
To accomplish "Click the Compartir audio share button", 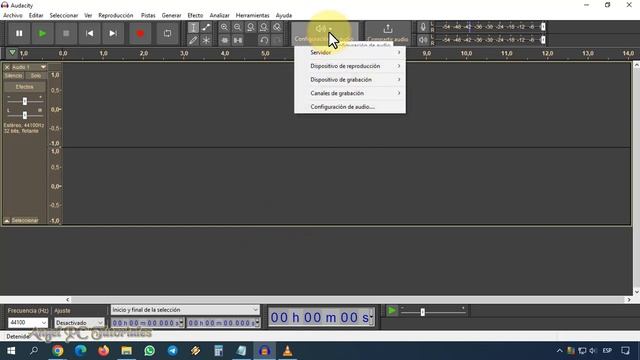I will (x=388, y=33).
